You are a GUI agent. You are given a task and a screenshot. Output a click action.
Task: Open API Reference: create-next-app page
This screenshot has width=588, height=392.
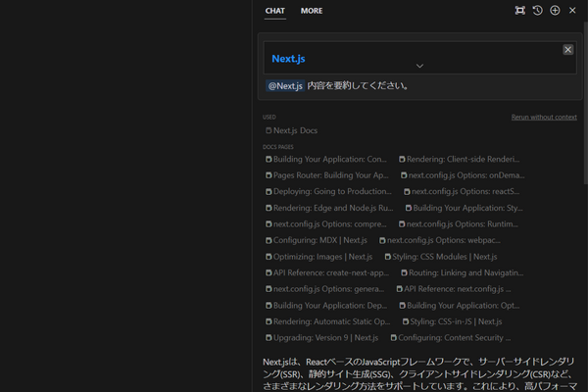327,272
